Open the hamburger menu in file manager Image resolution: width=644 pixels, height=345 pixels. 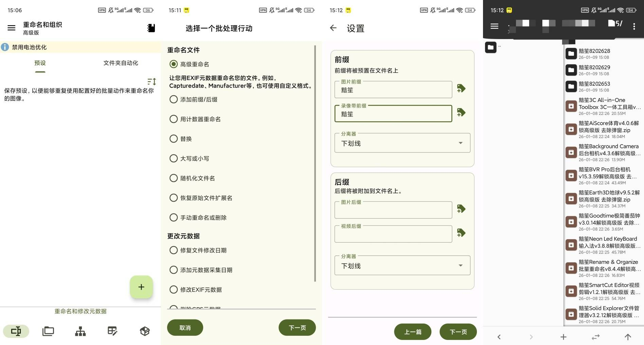[495, 26]
